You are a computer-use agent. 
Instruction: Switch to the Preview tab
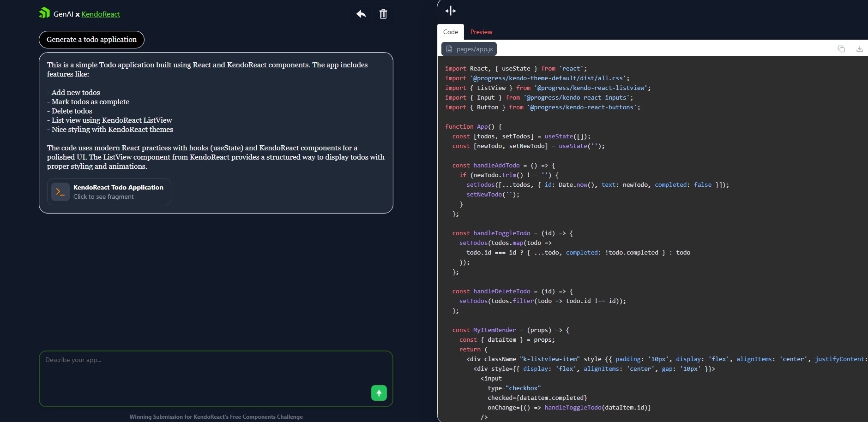(481, 32)
